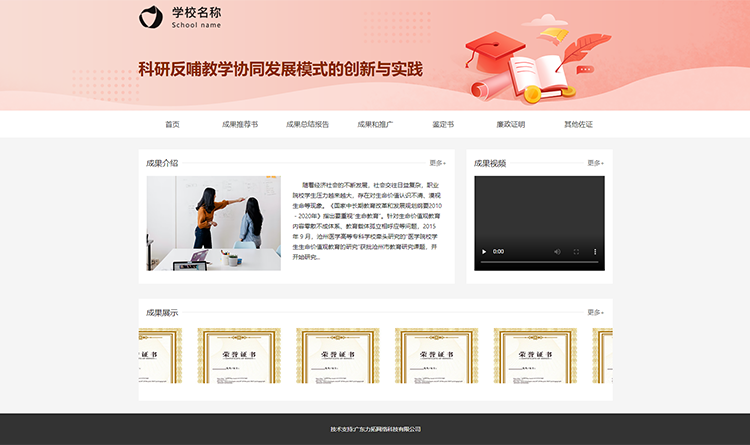View the fifth 荣誉证书 certificate image
Viewport: 750px width, 445px height.
click(x=528, y=357)
